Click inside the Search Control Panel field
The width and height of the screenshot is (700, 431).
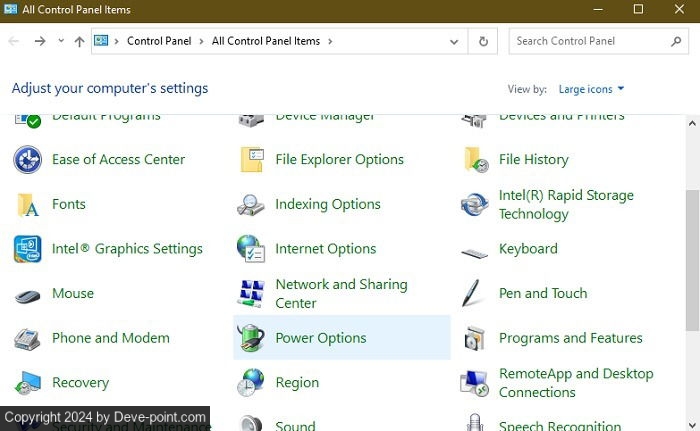(590, 41)
